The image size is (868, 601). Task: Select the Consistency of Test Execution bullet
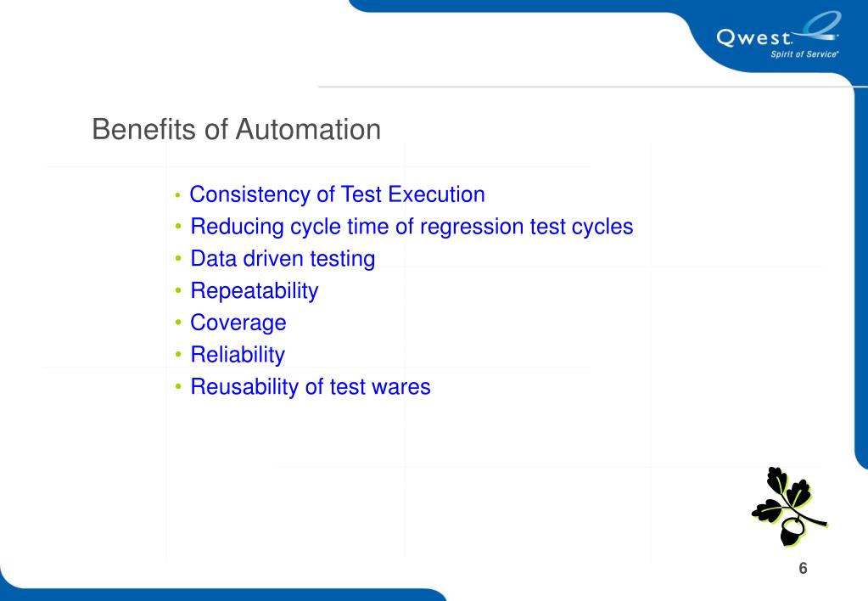click(x=337, y=194)
